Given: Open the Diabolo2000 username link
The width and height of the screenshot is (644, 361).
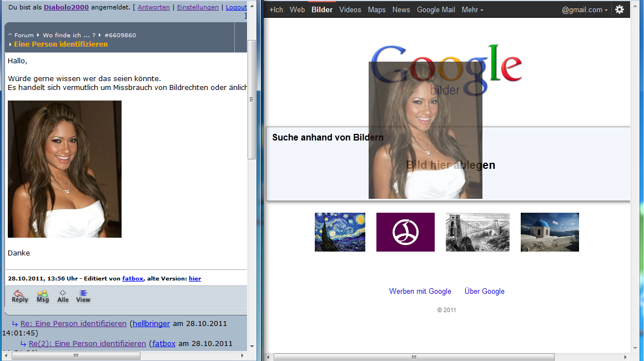Looking at the screenshot, I should 66,7.
